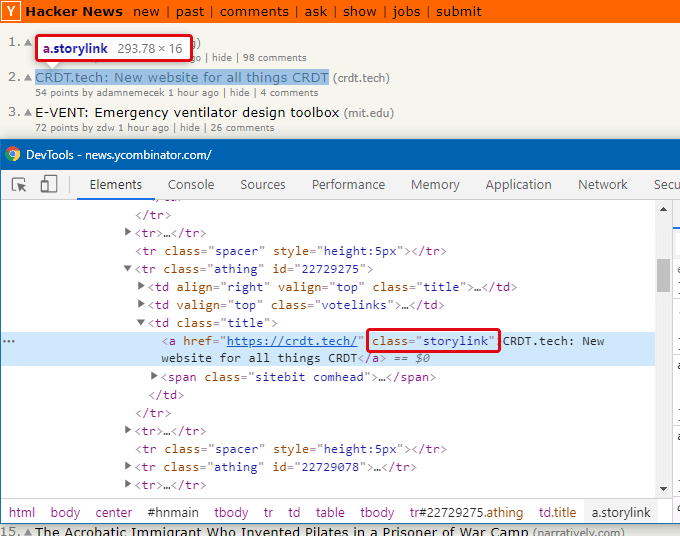
Task: Select 'body' in the breadcrumb bar
Action: [65, 513]
